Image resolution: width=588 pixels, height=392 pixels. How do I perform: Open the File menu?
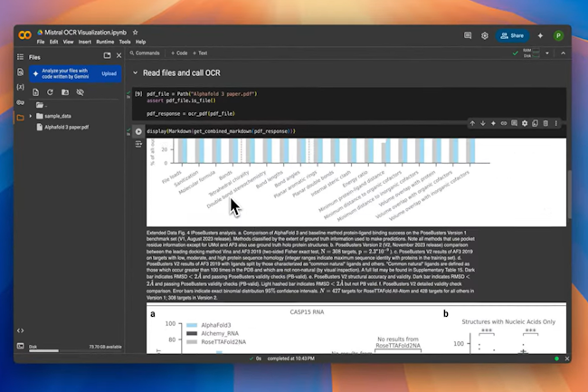[x=41, y=42]
